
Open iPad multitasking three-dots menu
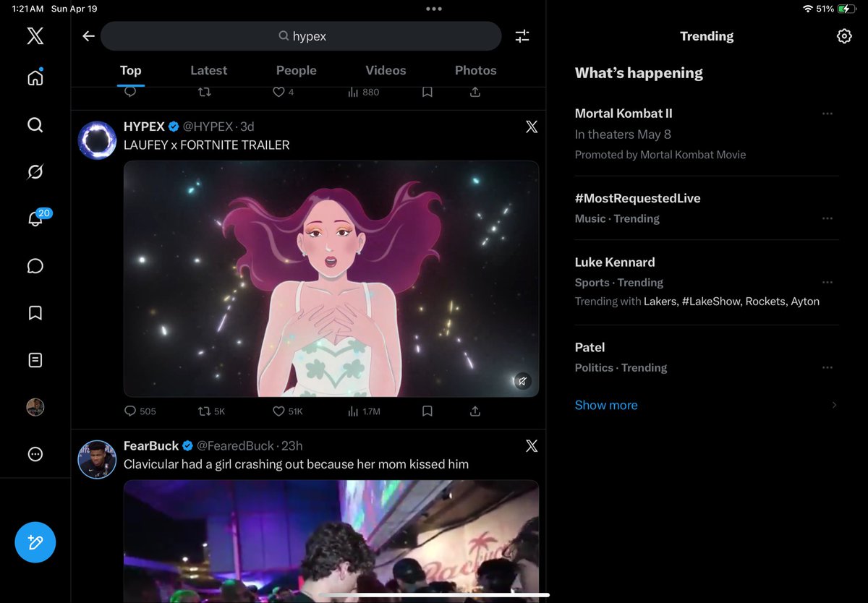pyautogui.click(x=434, y=9)
